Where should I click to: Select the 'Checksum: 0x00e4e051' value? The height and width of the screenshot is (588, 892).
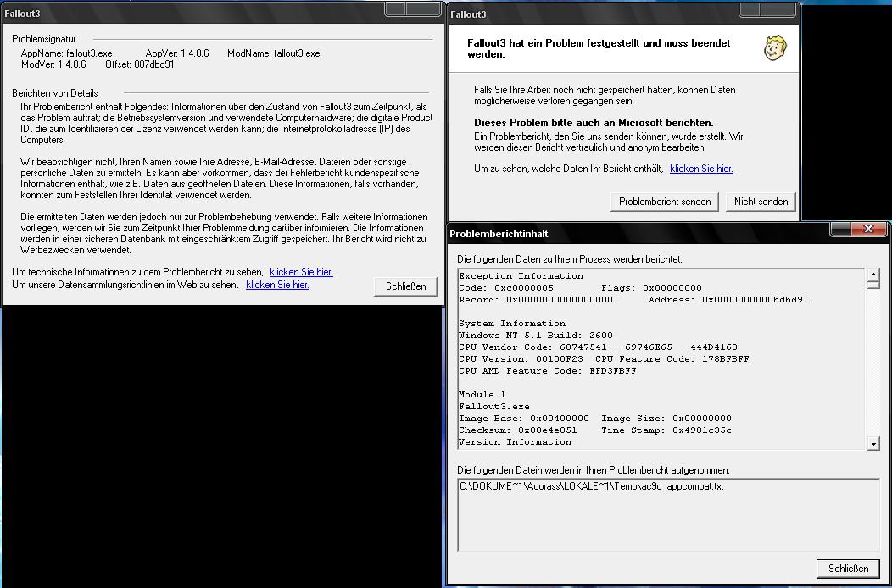[x=518, y=430]
